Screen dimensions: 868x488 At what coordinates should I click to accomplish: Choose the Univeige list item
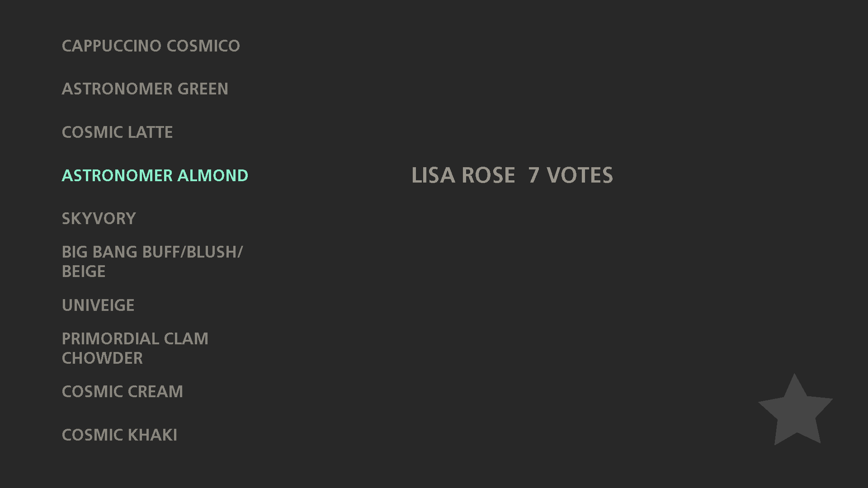pos(98,305)
